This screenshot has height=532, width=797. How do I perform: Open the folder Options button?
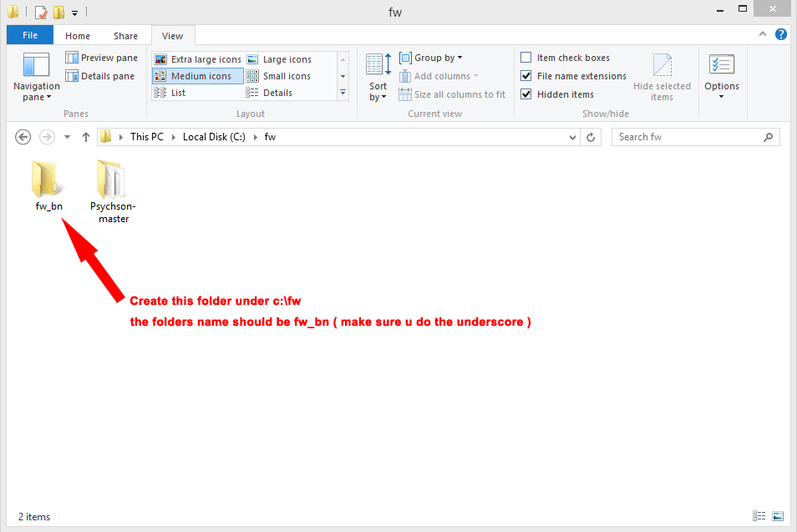point(721,75)
